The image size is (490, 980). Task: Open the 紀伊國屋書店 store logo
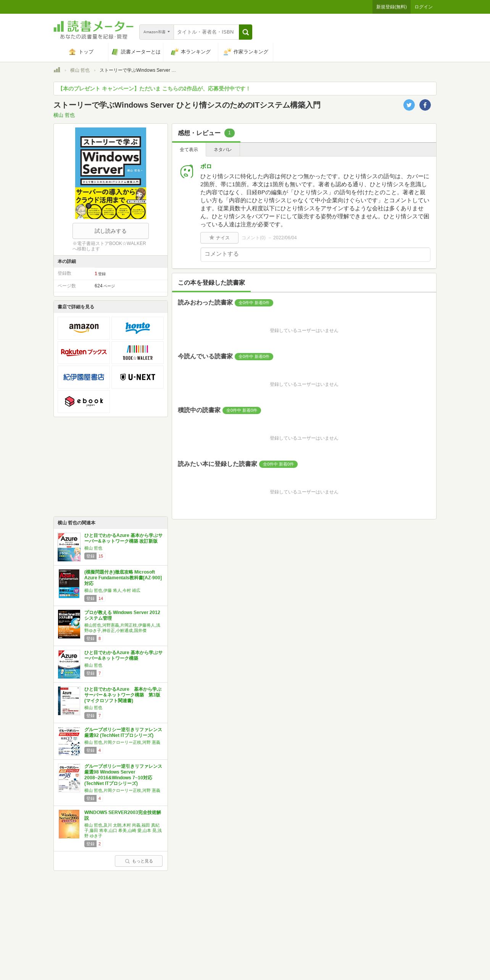point(84,377)
